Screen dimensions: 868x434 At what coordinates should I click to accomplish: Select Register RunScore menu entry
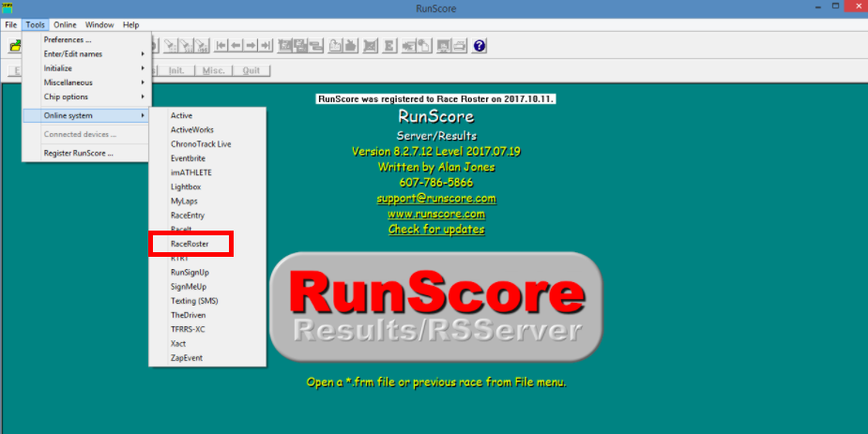(79, 153)
